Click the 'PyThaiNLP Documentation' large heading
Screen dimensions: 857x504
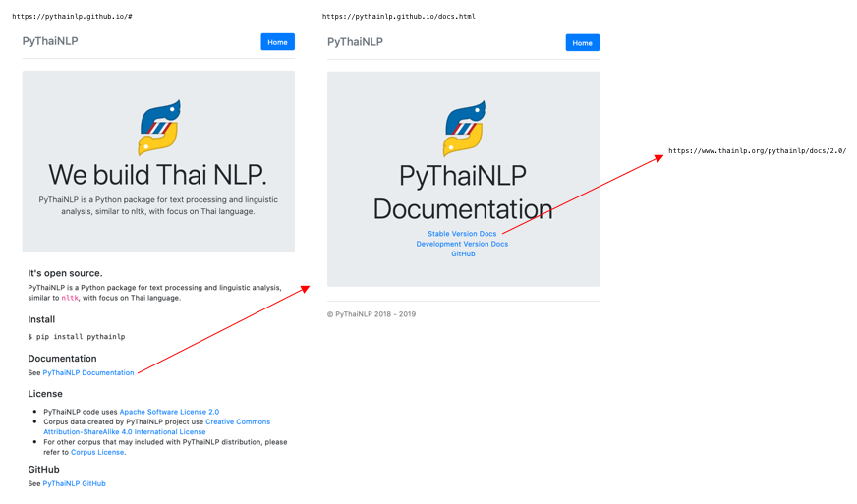point(463,193)
